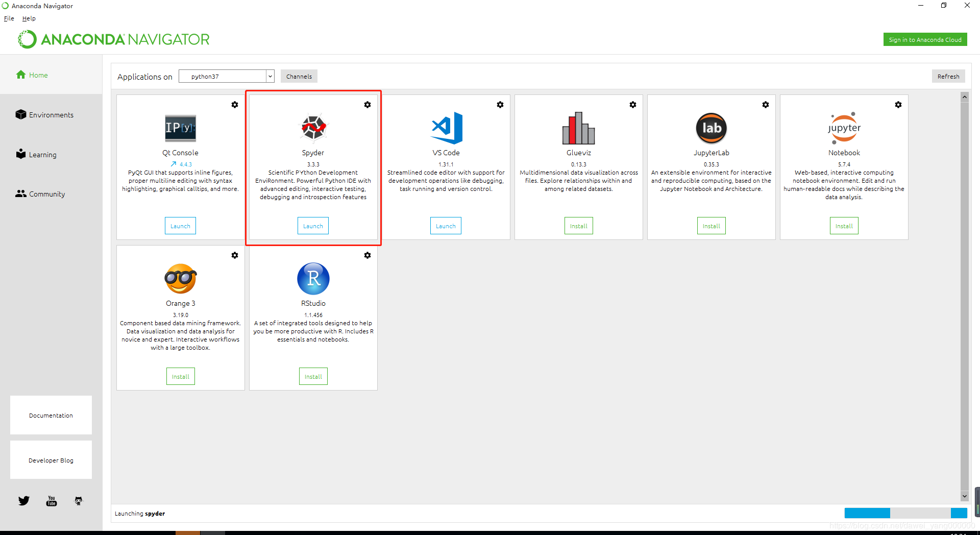Open JupyterLab settings gear
980x535 pixels.
click(x=766, y=105)
